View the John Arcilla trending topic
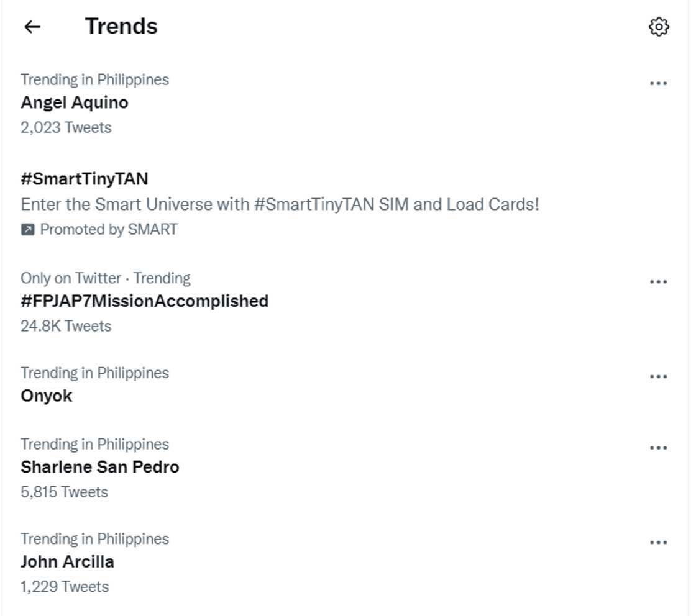 [x=67, y=562]
